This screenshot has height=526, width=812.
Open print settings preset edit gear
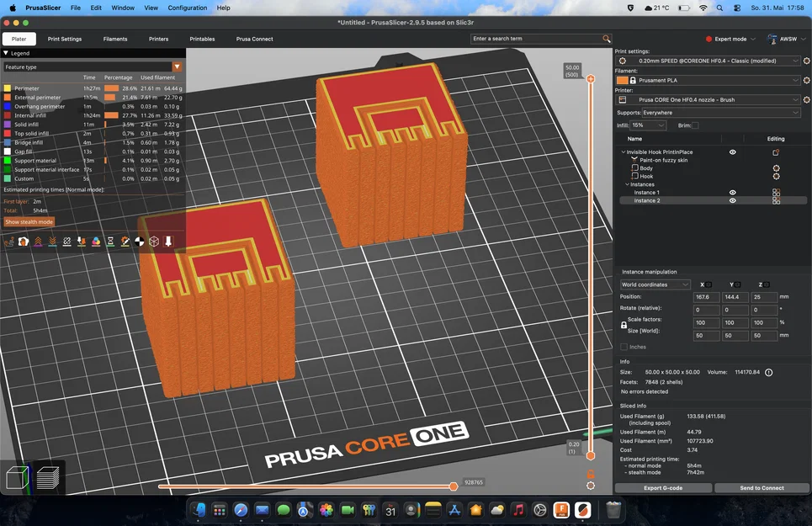click(806, 61)
